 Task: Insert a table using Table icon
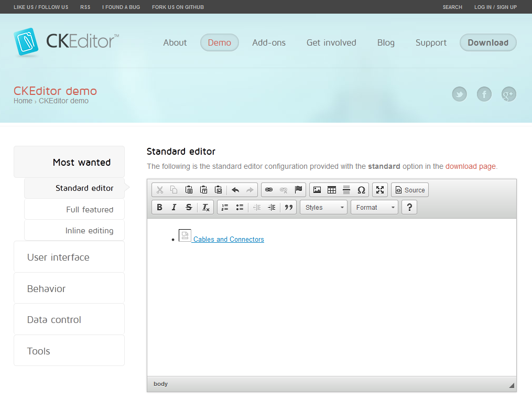click(x=332, y=190)
